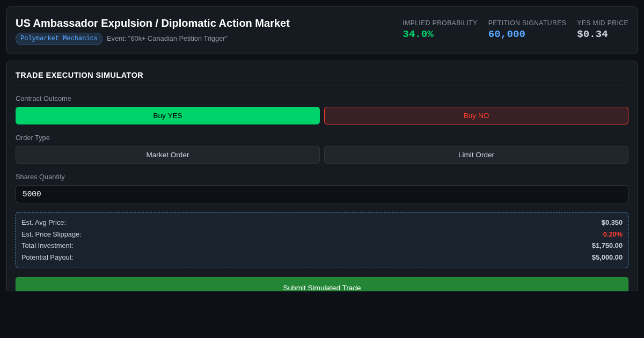The width and height of the screenshot is (644, 338).
Task: Click the 60,000 petition signatures value
Action: pos(507,34)
